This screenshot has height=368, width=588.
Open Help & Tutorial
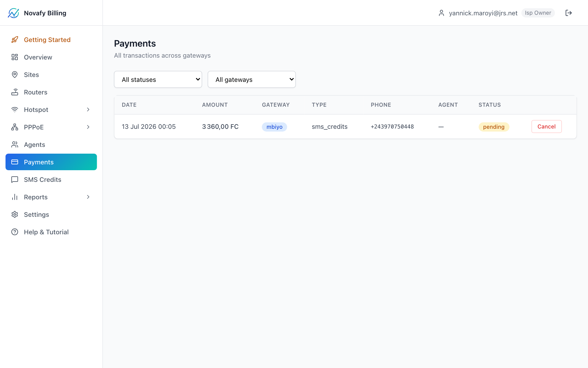[x=51, y=232]
